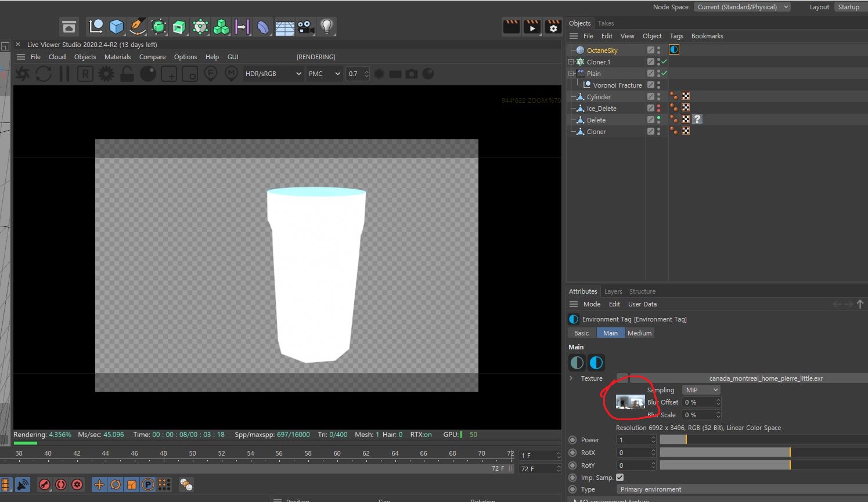
Task: Click the Subdivision Surface generator icon
Action: coord(159,27)
